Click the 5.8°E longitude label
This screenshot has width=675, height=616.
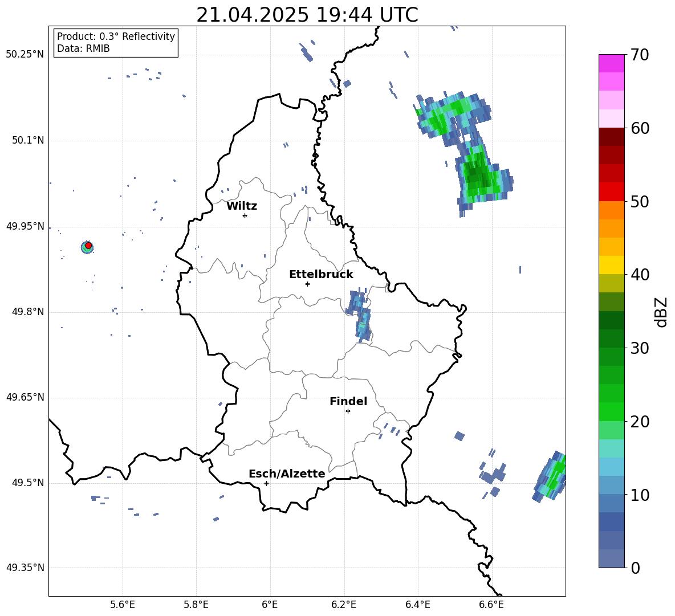(196, 605)
